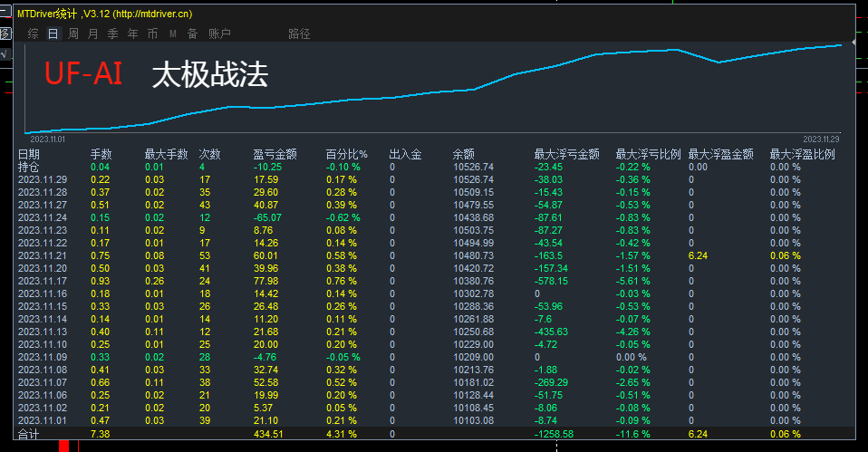Click the total lots value 7.38
The height and width of the screenshot is (452, 868).
tap(101, 435)
